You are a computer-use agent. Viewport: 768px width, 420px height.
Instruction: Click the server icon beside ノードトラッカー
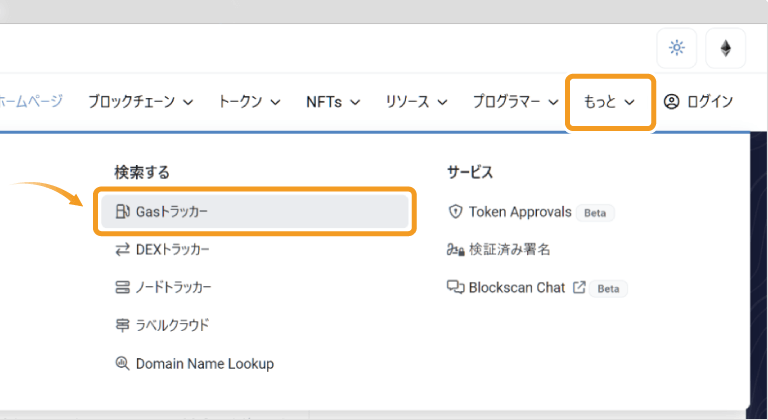(x=122, y=287)
